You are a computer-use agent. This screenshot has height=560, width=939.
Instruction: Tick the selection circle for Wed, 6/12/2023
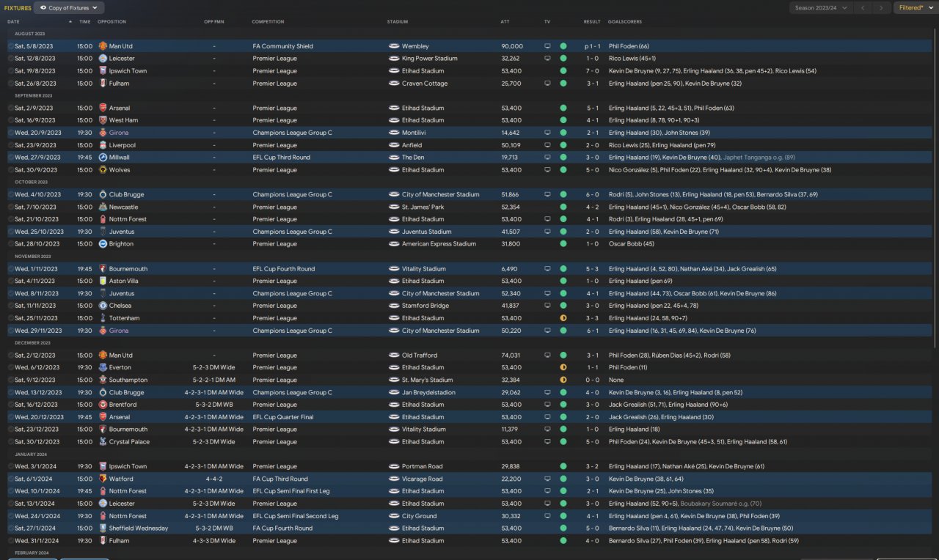(x=11, y=368)
